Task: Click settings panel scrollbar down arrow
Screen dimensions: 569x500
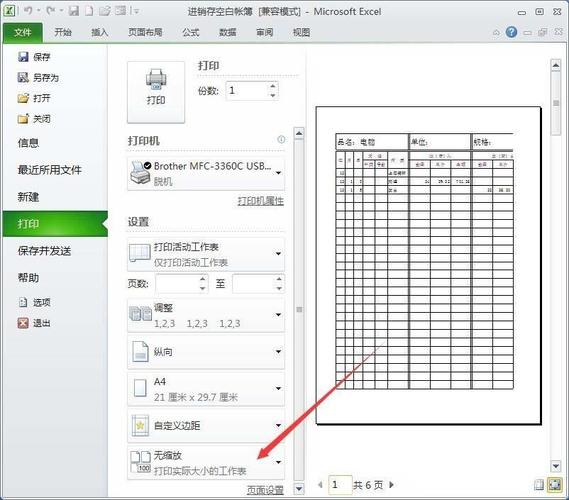Action: tap(299, 488)
